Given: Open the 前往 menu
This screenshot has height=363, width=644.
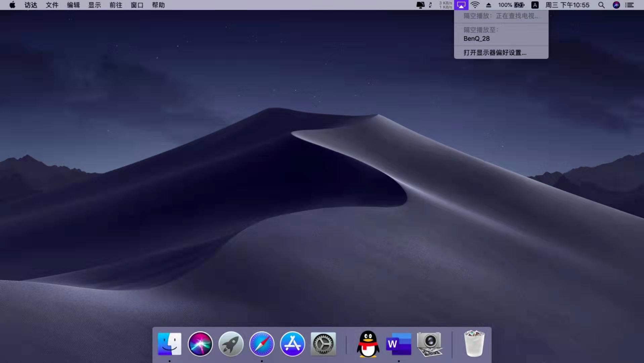Looking at the screenshot, I should [116, 5].
